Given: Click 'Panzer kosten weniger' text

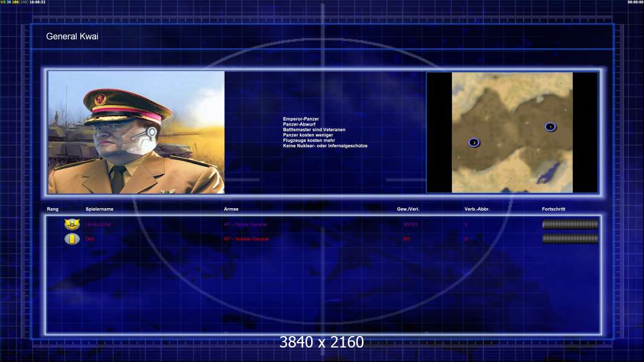Looking at the screenshot, I should [308, 135].
